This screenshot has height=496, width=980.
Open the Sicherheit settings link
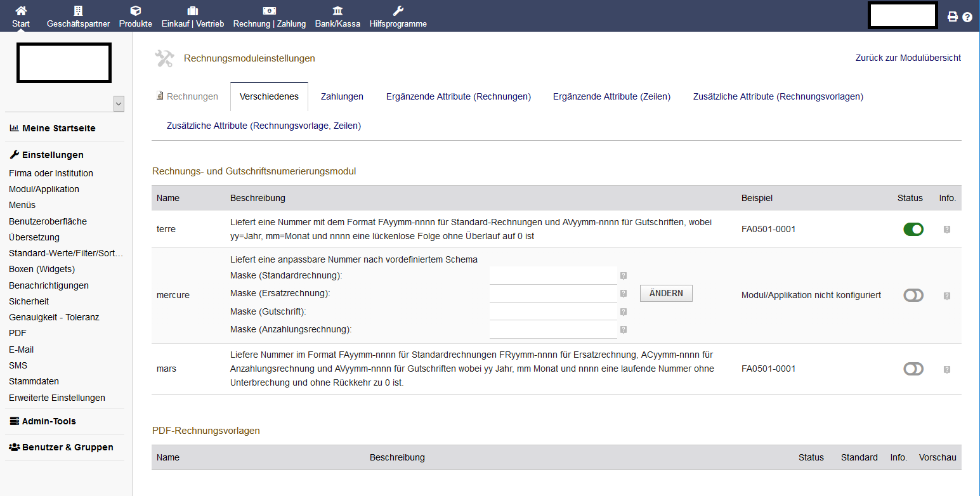[29, 301]
